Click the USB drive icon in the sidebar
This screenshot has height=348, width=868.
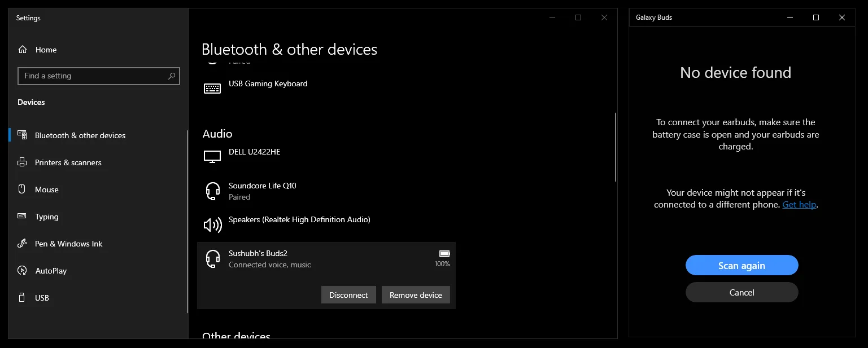(x=22, y=297)
